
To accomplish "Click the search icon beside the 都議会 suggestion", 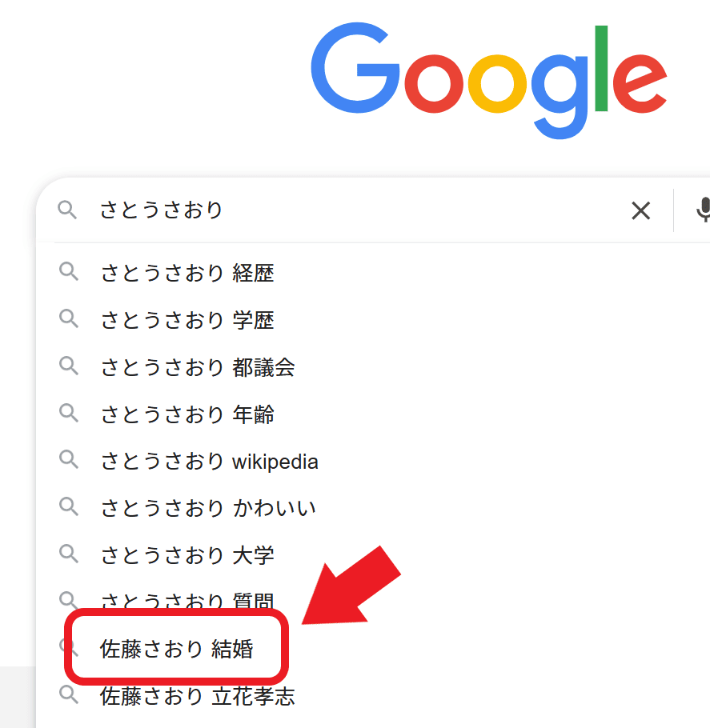I will click(69, 367).
